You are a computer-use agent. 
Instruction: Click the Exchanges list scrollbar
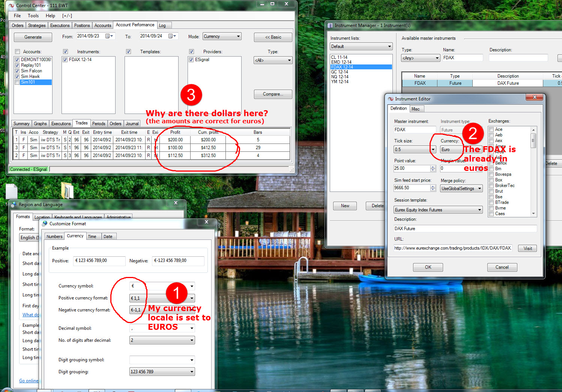tap(533, 172)
